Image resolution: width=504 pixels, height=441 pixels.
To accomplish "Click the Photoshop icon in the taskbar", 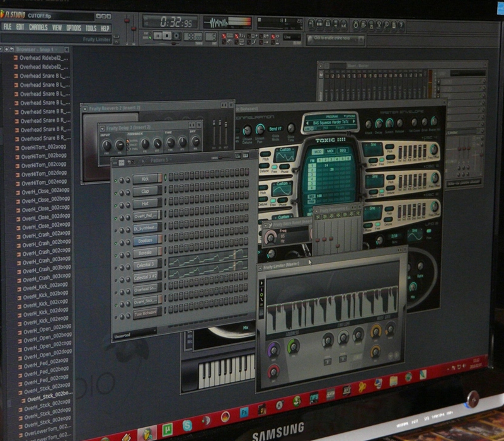I will [x=243, y=412].
